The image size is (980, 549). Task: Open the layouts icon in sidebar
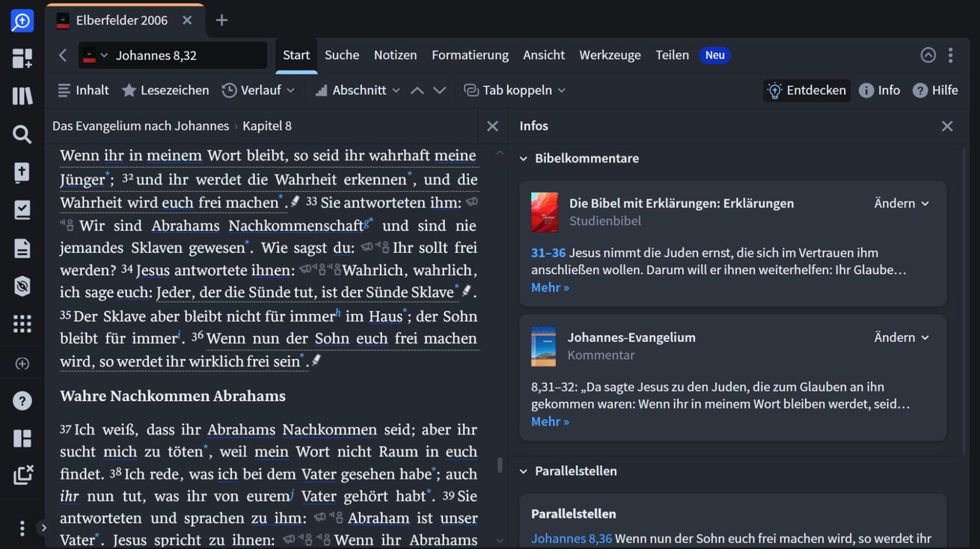[22, 438]
